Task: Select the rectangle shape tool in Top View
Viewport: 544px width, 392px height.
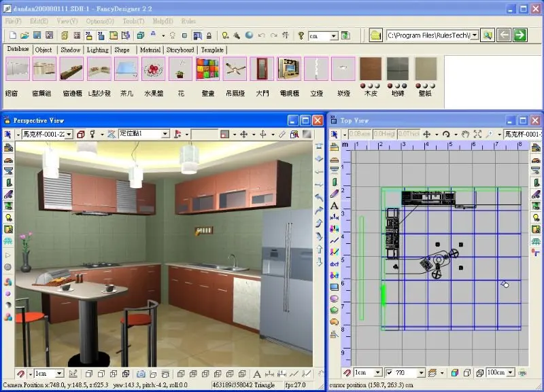Action: [334, 287]
